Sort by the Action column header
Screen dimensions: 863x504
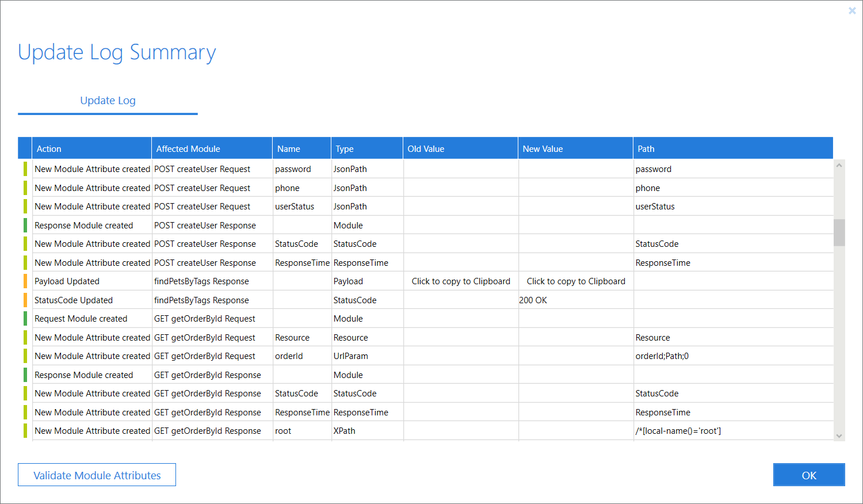tap(49, 148)
